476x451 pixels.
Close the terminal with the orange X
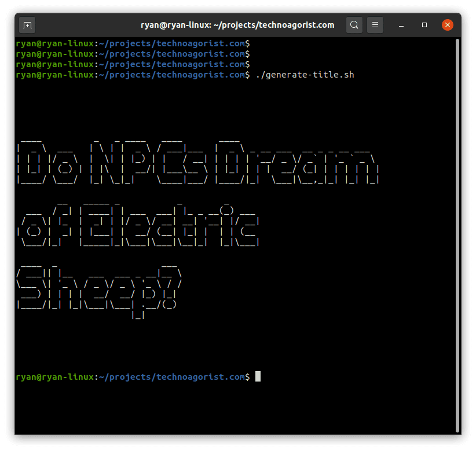tap(447, 25)
